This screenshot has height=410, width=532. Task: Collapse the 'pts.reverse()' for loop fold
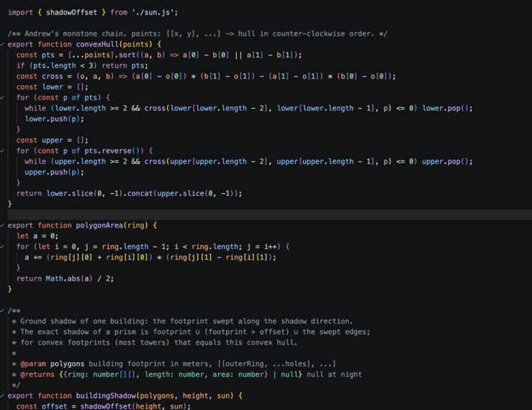tap(2, 151)
